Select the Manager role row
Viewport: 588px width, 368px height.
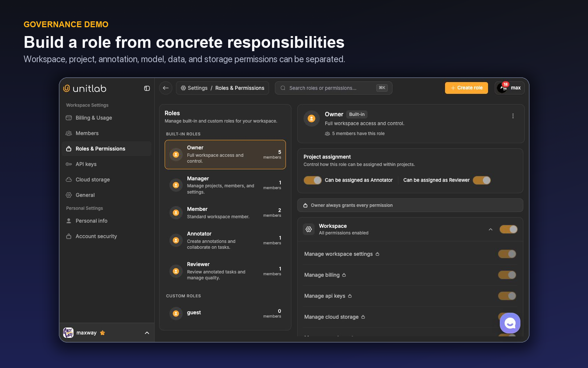(x=225, y=185)
